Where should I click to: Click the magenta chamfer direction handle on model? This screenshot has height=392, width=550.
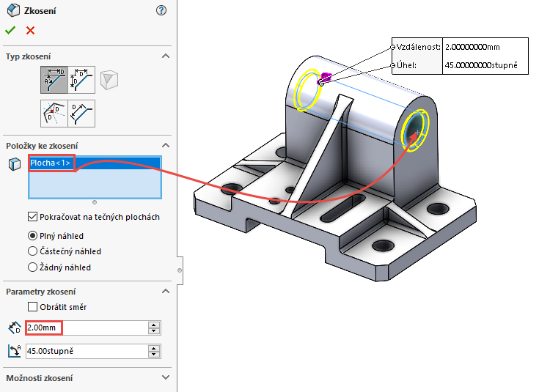coord(326,77)
